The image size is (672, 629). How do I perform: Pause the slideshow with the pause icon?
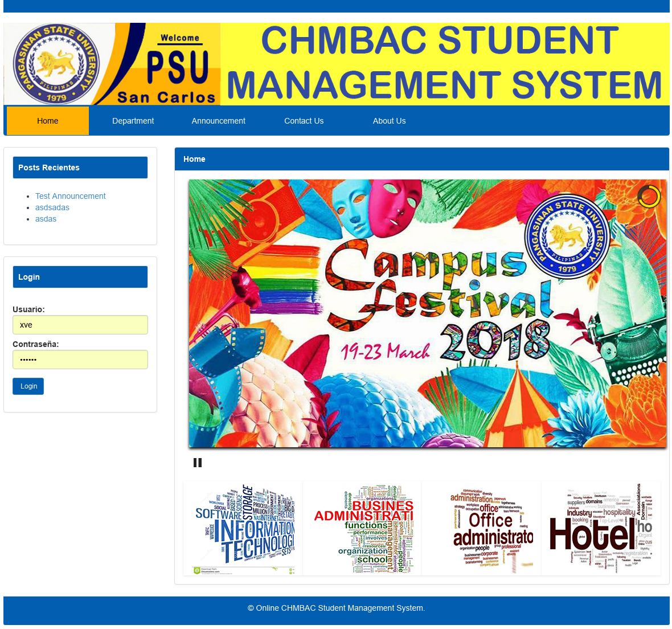(x=197, y=463)
